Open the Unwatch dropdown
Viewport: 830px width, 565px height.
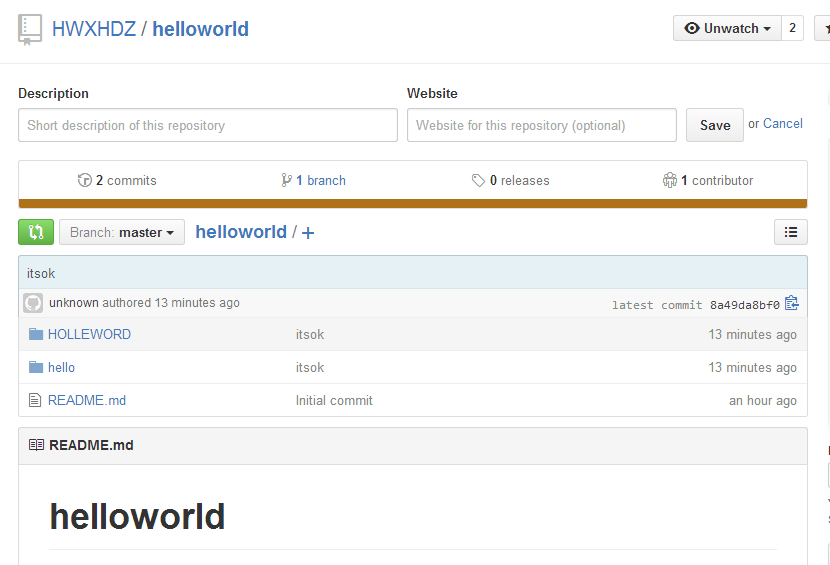(x=727, y=28)
